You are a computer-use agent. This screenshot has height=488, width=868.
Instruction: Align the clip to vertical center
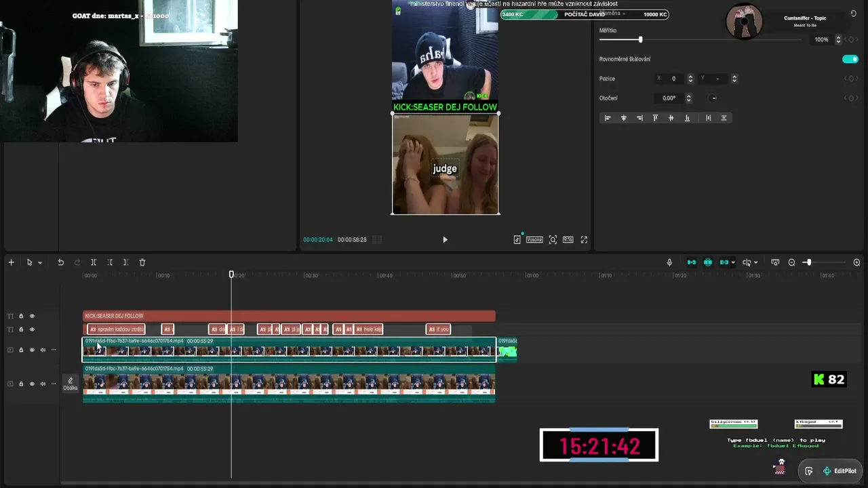pyautogui.click(x=671, y=118)
